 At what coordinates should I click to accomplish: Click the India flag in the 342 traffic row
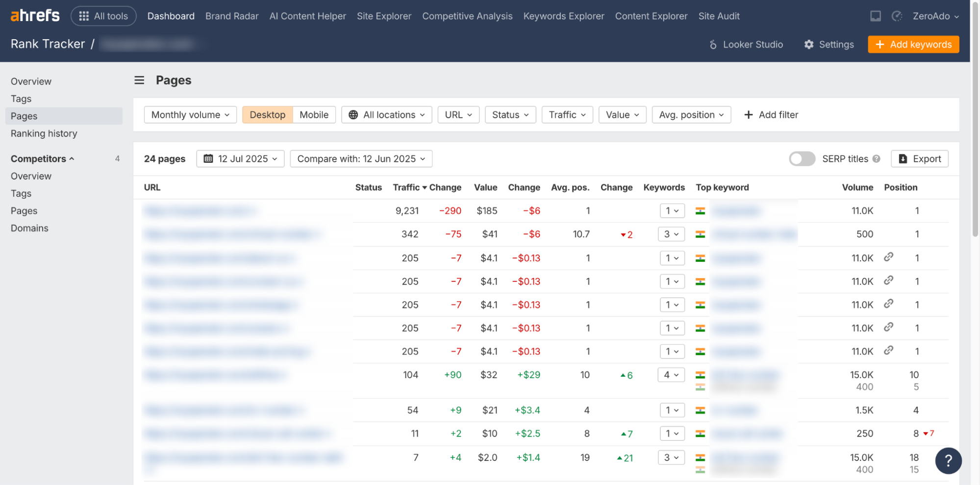[700, 234]
